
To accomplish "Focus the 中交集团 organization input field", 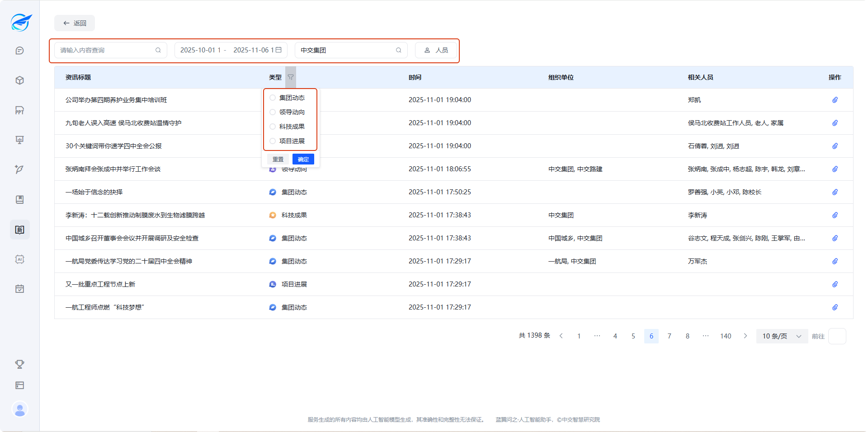I will (351, 50).
